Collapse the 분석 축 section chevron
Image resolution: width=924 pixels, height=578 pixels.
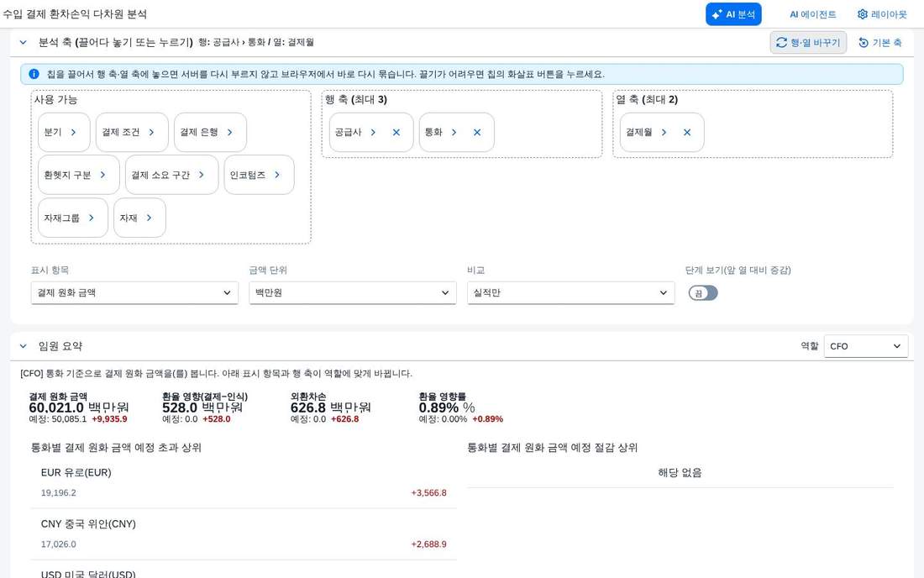click(23, 42)
